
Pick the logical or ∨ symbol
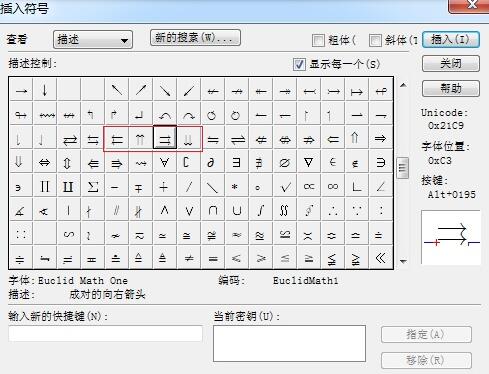(x=189, y=210)
